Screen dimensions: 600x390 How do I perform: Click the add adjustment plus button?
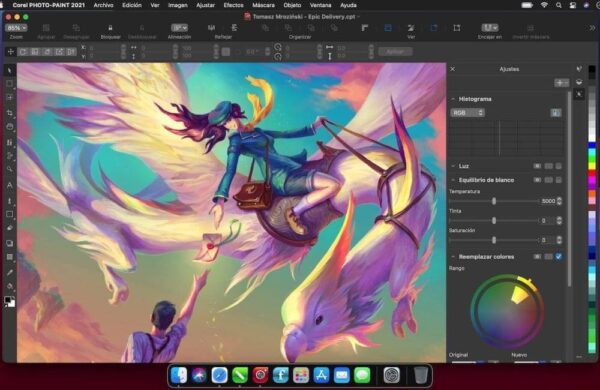561,83
